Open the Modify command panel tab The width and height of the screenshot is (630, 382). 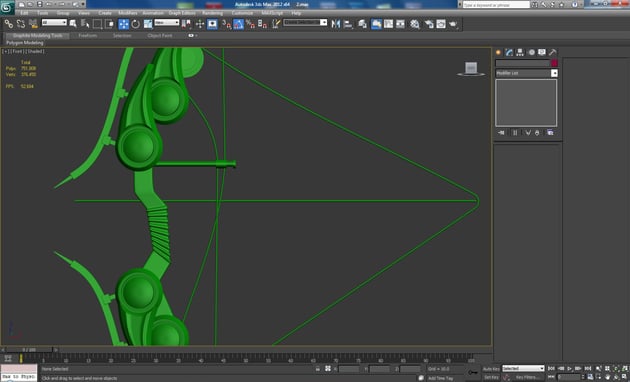[509, 52]
